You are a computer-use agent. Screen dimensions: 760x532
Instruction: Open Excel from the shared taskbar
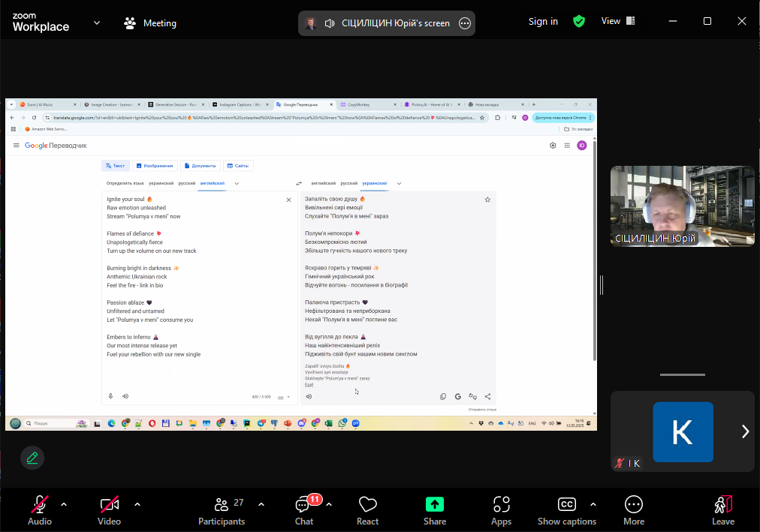[x=329, y=423]
